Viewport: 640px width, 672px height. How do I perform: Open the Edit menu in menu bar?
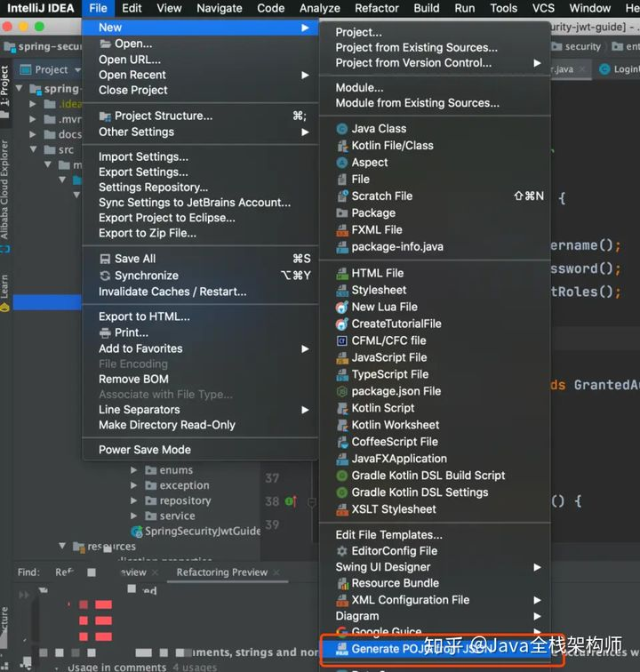(x=132, y=8)
